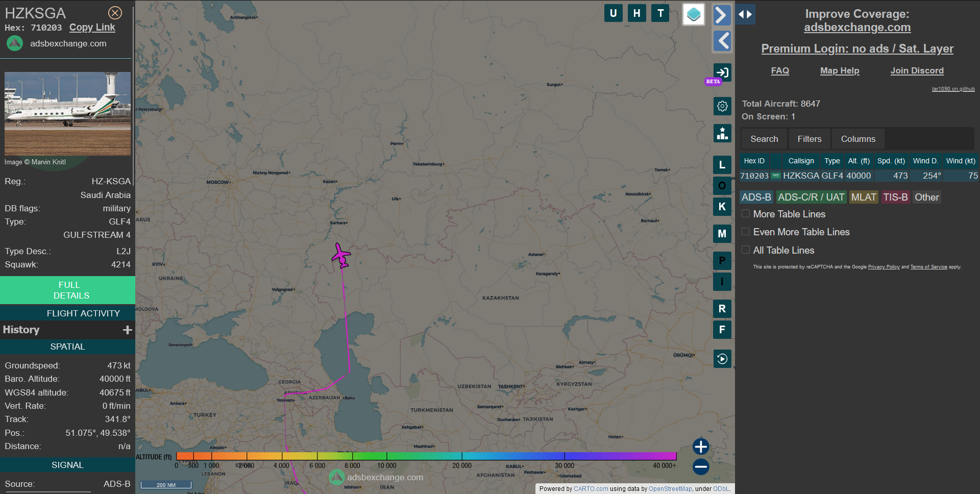Close the HZKSGA aircraft info panel
Viewport: 980px width, 494px height.
[x=115, y=13]
